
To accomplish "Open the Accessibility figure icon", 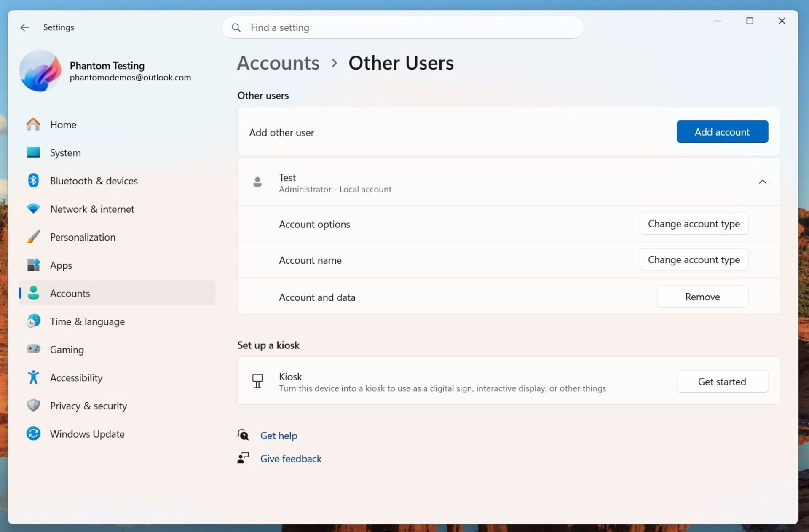I will pos(33,377).
